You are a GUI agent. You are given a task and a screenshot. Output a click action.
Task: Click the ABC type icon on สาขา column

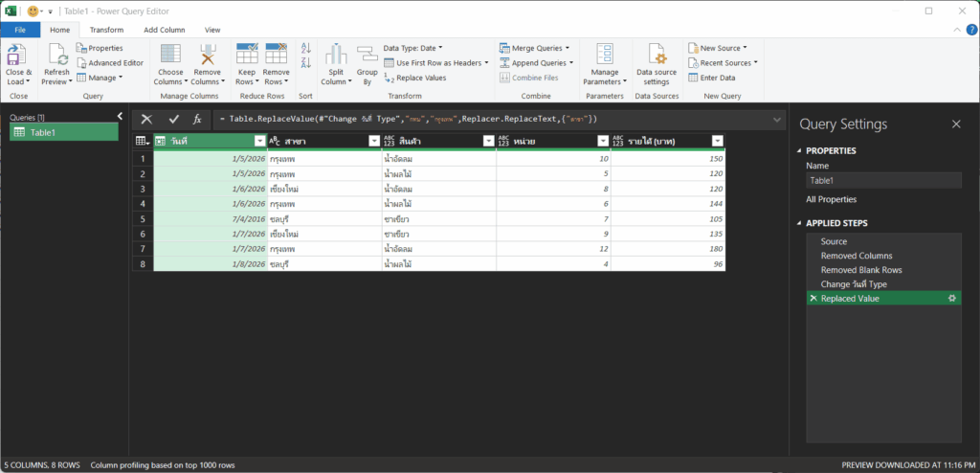pyautogui.click(x=275, y=141)
